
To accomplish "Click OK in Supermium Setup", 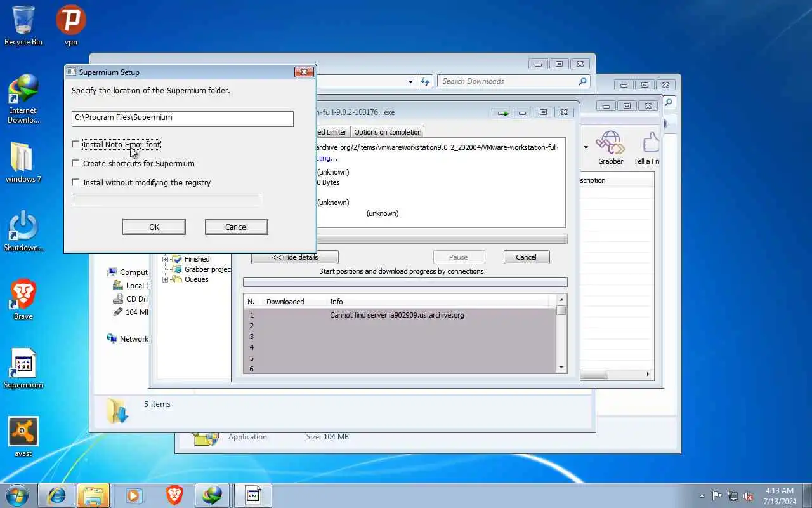I will pyautogui.click(x=154, y=227).
